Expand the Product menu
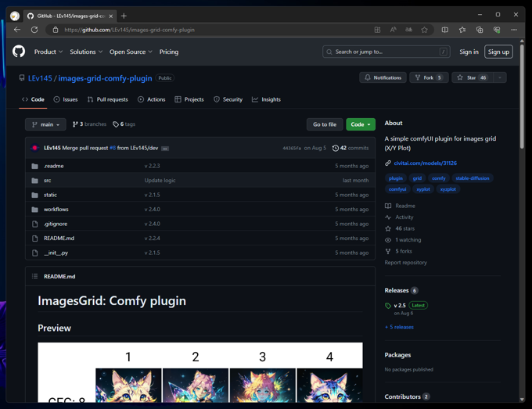532x409 pixels. pos(49,52)
